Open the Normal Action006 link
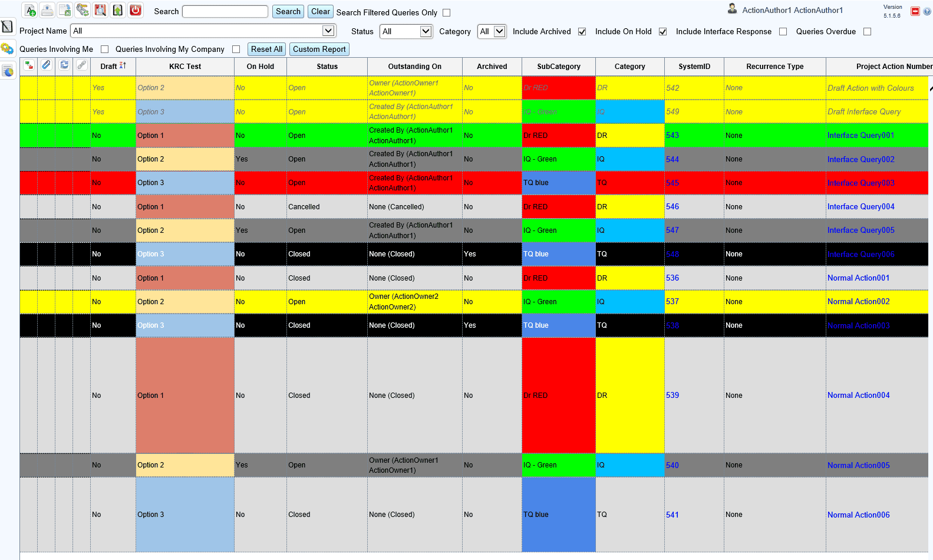This screenshot has width=933, height=560. click(x=859, y=515)
